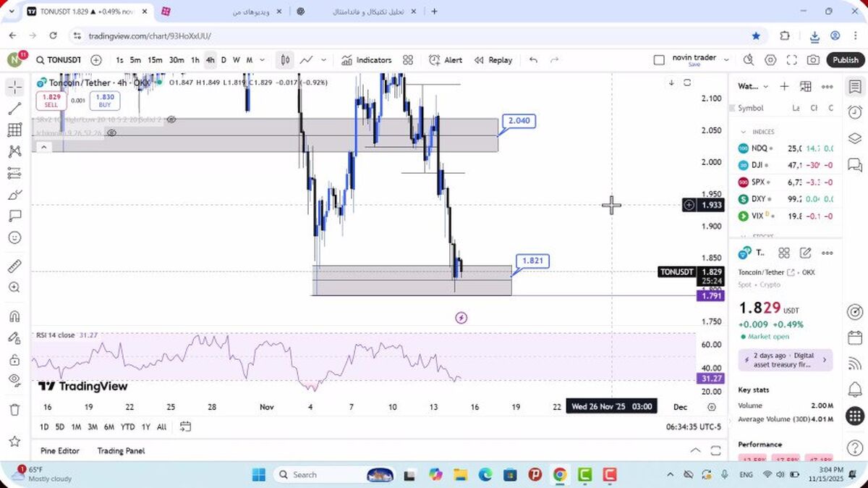Collapse the indicator legend arrow
Screen dimensions: 868x488
pos(43,147)
